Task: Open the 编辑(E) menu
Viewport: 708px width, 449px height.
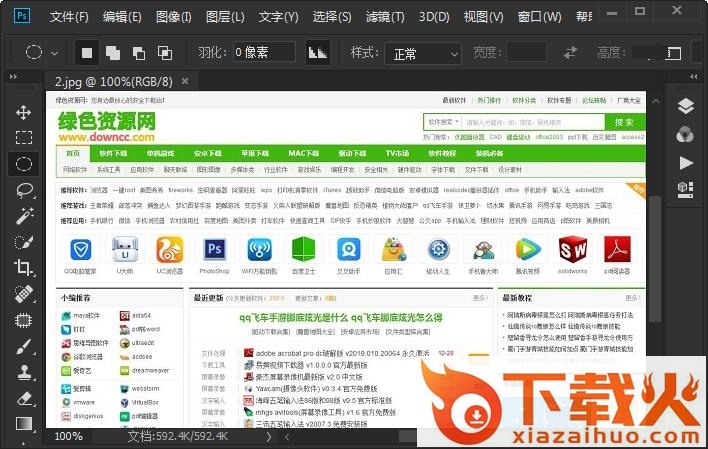Action: coord(122,17)
